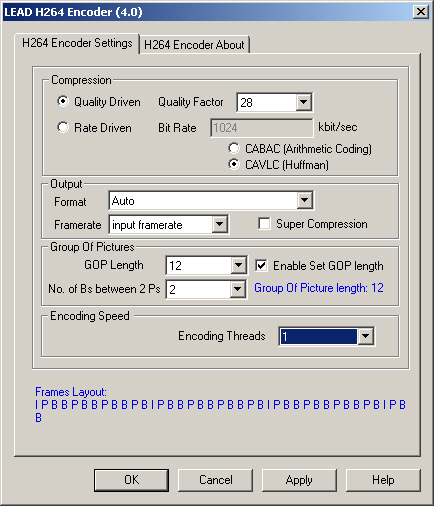Close the LEAD H264 Encoder dialog
Screen dimensions: 436x508
point(421,12)
